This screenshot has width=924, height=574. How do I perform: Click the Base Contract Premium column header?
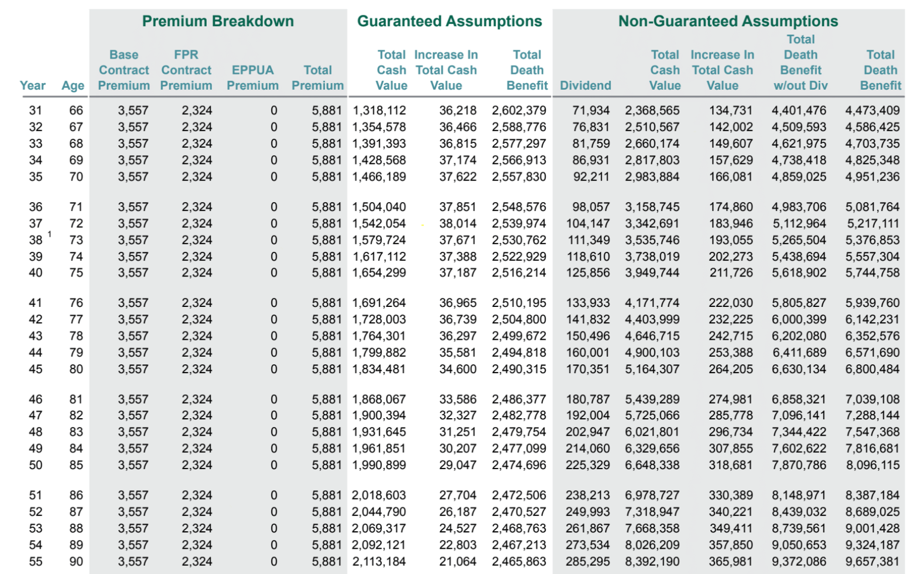coord(124,70)
